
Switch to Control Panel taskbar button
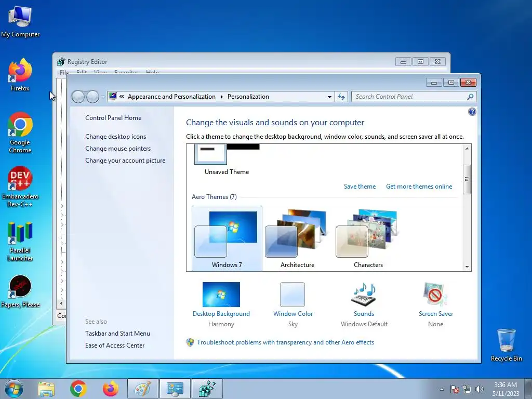coord(175,389)
